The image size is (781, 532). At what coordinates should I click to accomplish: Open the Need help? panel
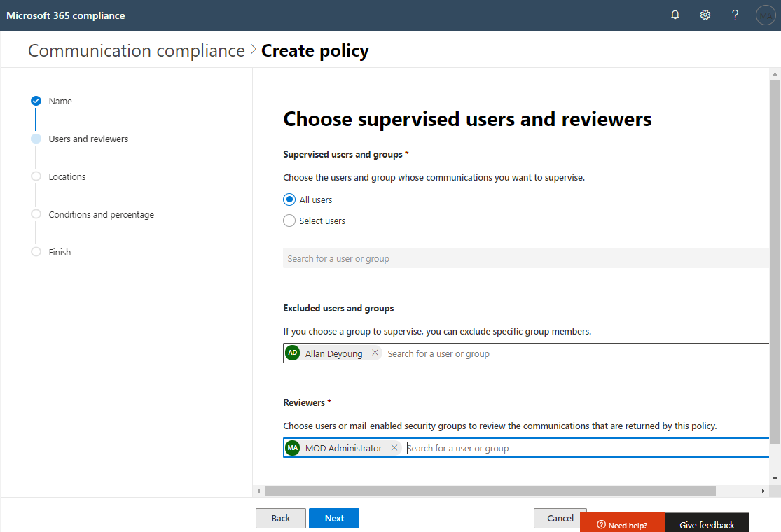(x=622, y=524)
